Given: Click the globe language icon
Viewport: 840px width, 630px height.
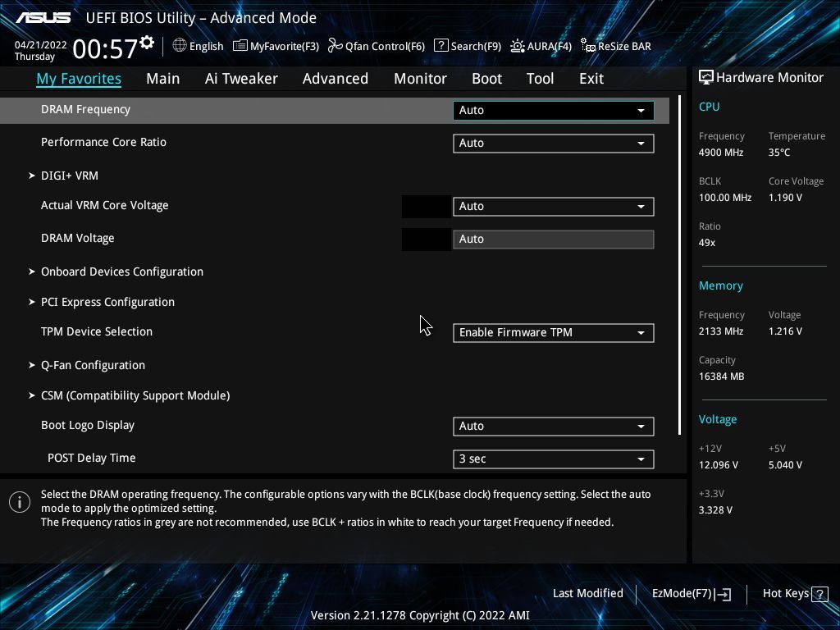Looking at the screenshot, I should tap(180, 46).
